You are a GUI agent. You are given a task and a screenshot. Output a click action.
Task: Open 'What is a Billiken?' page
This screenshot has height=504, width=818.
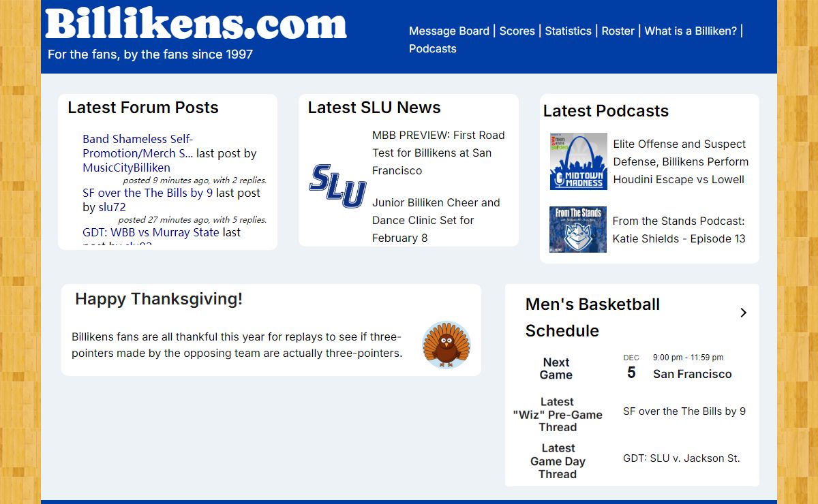691,31
